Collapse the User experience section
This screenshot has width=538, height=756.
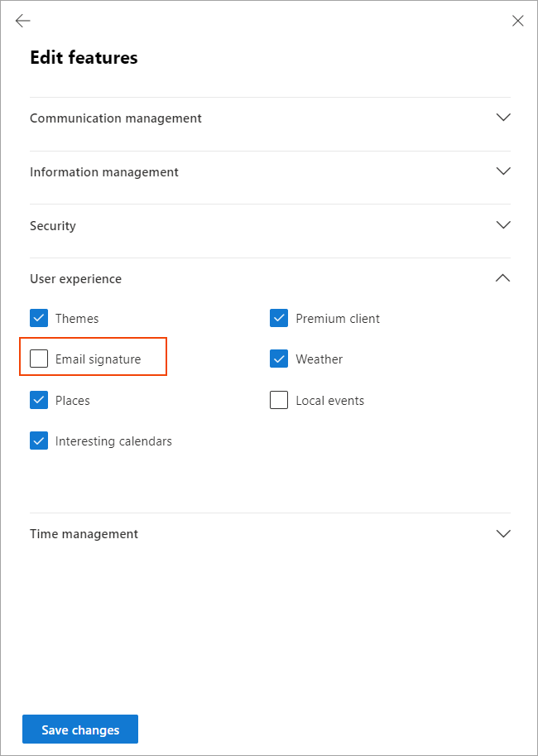[x=75, y=278]
